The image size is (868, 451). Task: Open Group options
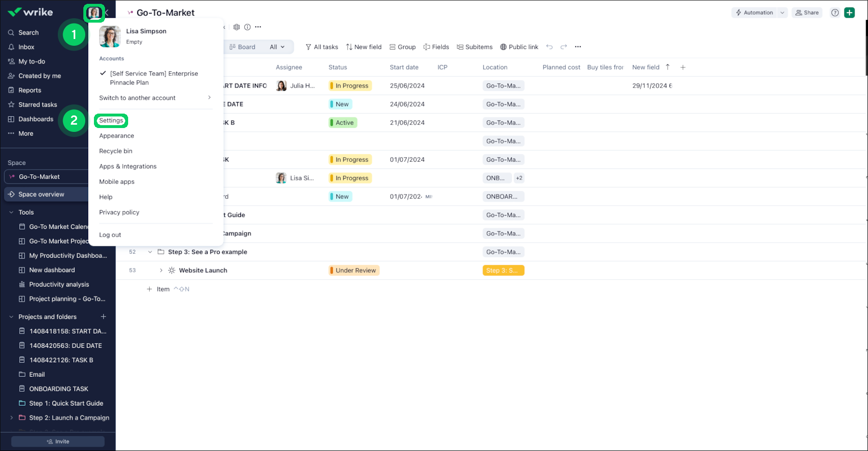pyautogui.click(x=403, y=47)
